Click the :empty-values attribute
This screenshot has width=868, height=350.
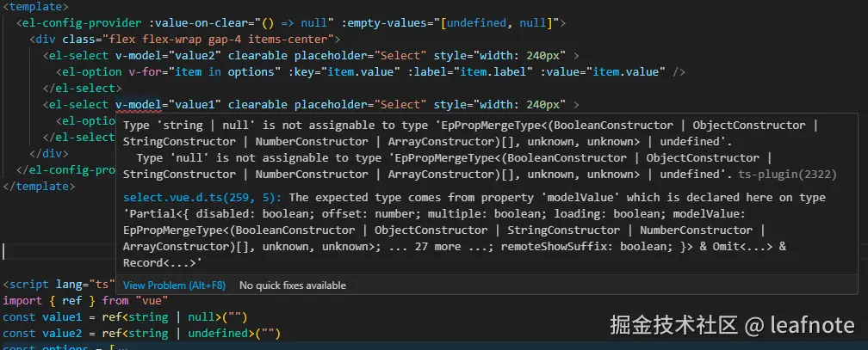[x=387, y=23]
